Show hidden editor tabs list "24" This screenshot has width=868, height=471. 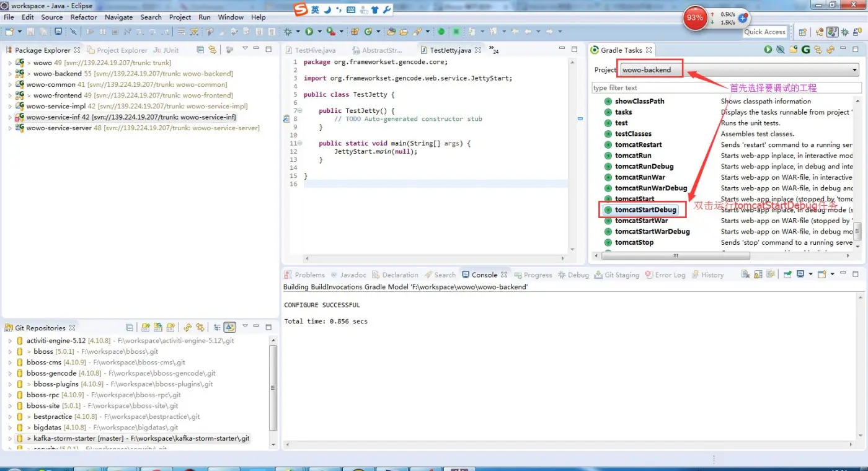(x=494, y=50)
